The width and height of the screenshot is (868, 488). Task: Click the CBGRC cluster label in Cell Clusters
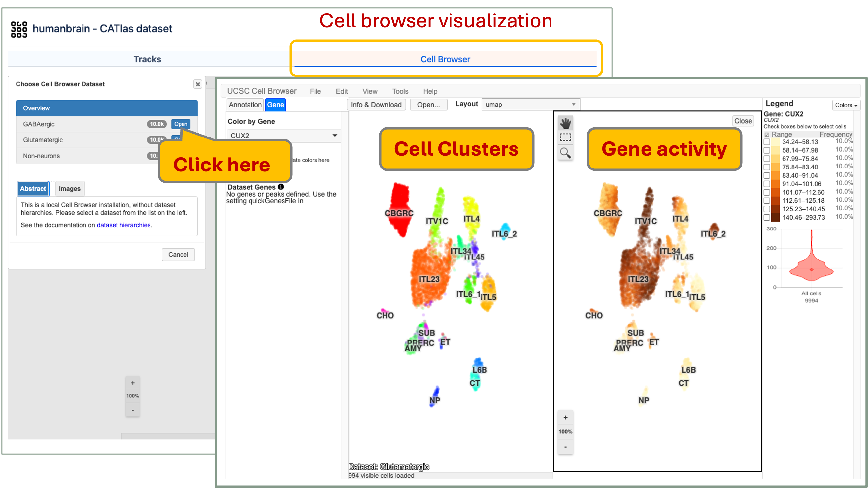coord(399,213)
